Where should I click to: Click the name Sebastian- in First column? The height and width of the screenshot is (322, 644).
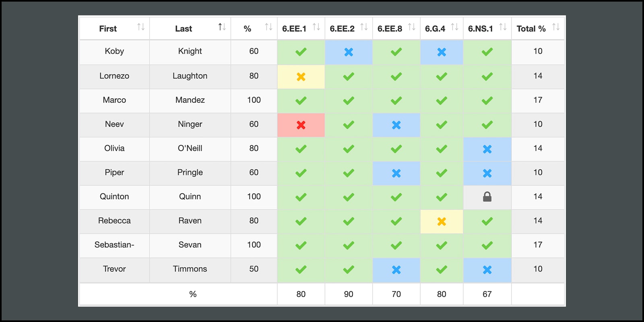(114, 245)
